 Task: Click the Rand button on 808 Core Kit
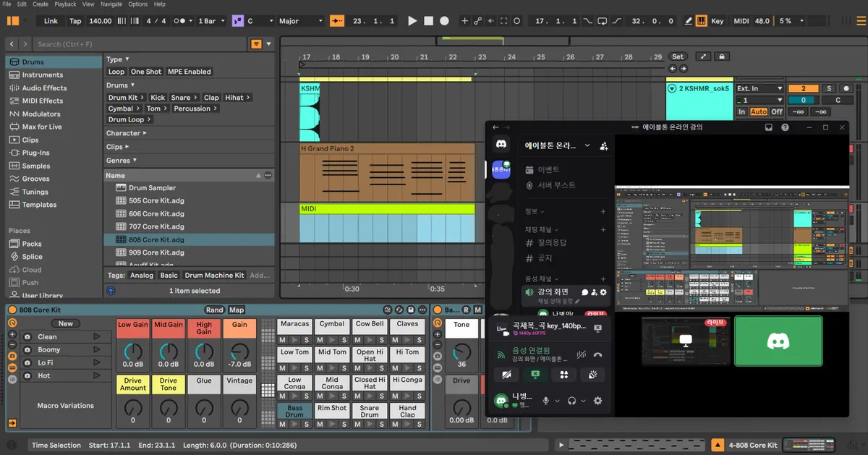click(214, 310)
